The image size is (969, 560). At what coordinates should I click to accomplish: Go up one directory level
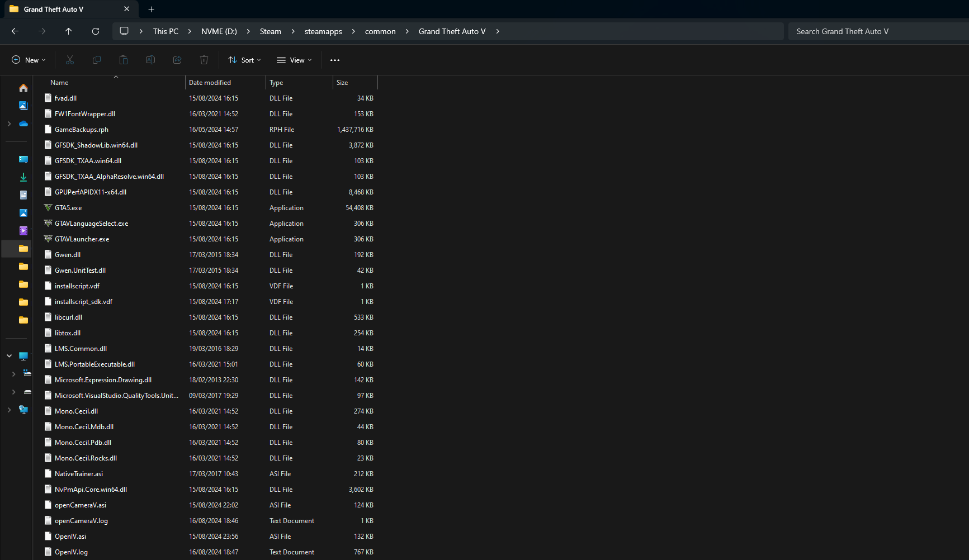[69, 31]
